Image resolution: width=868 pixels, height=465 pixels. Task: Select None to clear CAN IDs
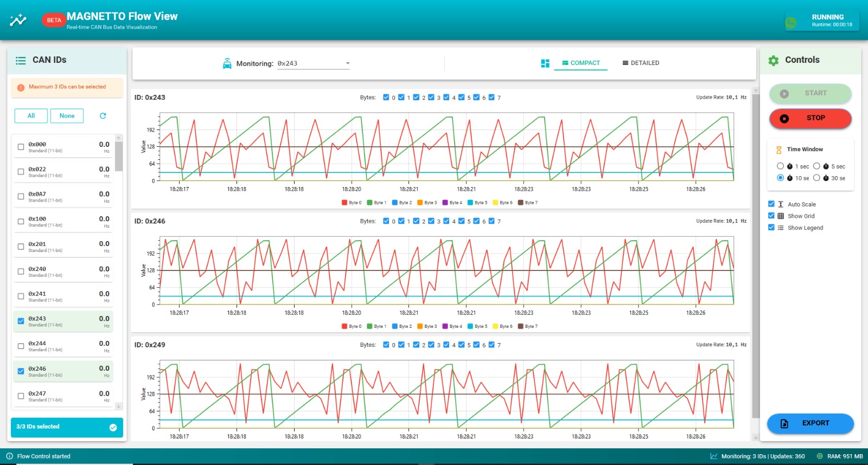click(x=67, y=116)
